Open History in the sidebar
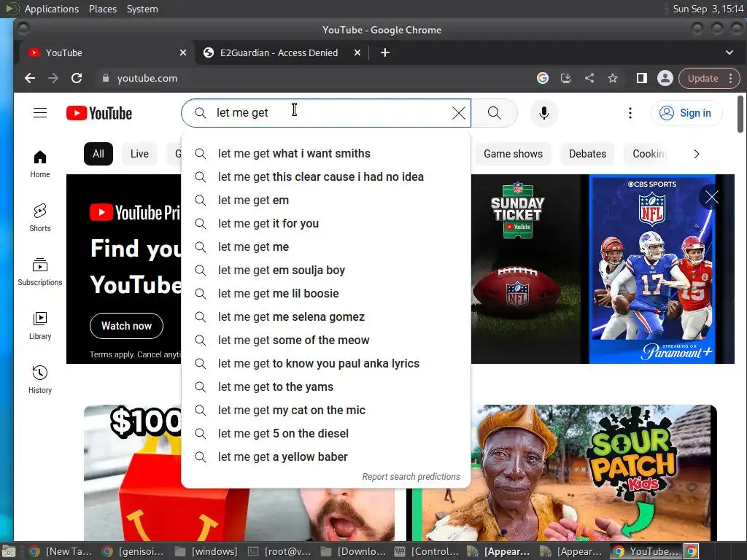This screenshot has height=560, width=747. (x=40, y=379)
